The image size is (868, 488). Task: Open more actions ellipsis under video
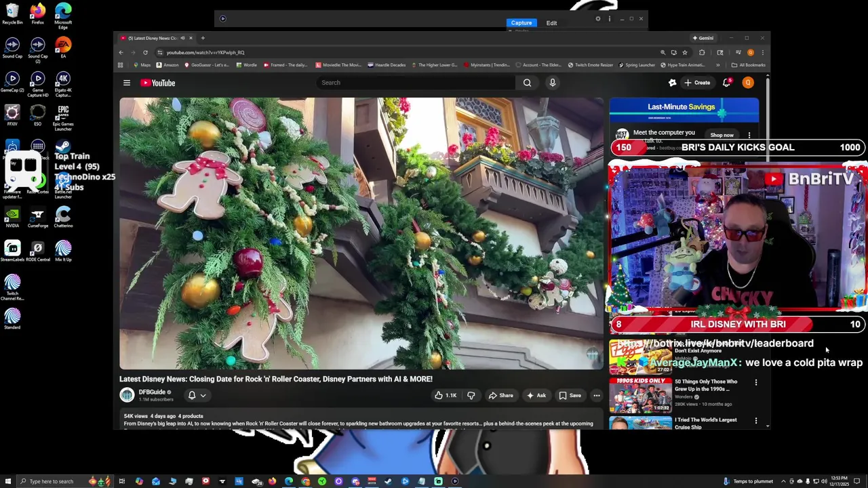597,395
